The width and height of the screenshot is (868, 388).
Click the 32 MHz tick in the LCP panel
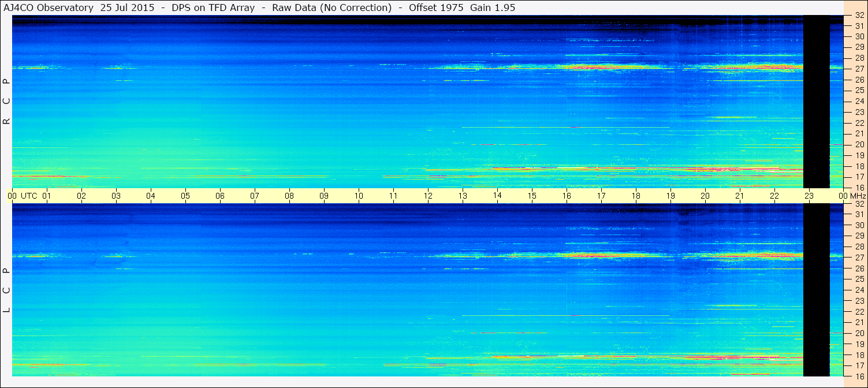click(x=859, y=204)
